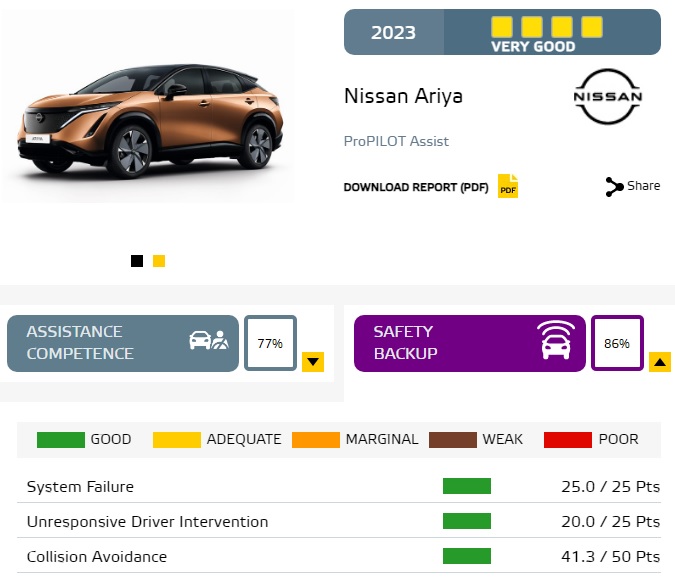675x580 pixels.
Task: Click the System Failure green rating bar
Action: pos(467,486)
